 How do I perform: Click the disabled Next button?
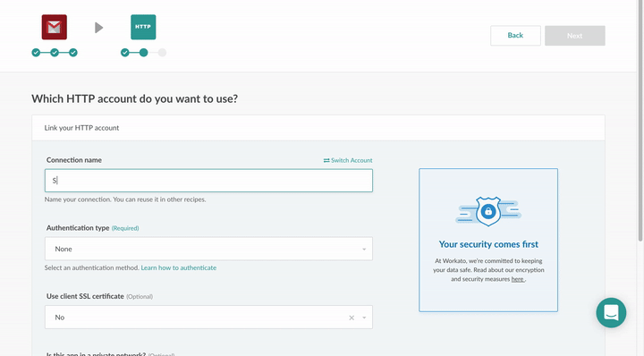point(574,36)
